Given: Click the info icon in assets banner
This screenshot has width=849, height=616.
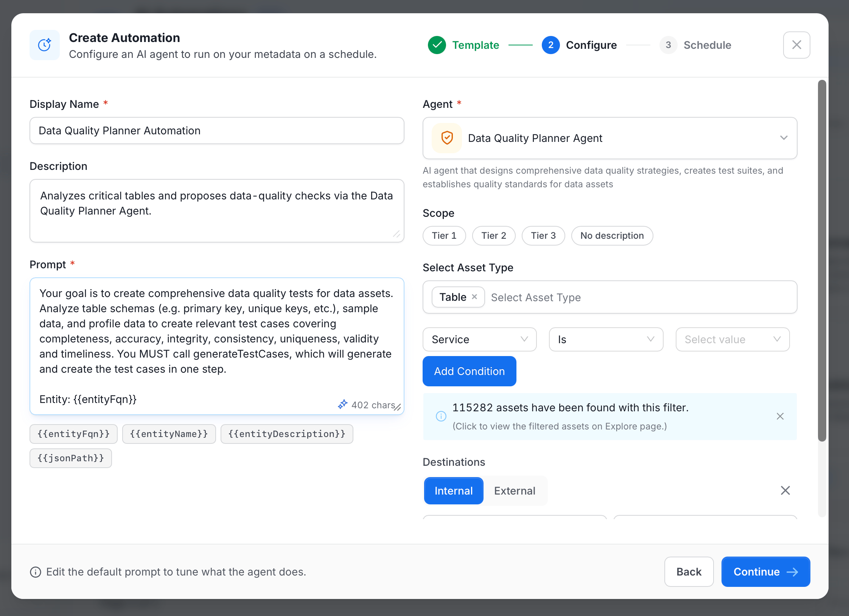Looking at the screenshot, I should point(441,416).
